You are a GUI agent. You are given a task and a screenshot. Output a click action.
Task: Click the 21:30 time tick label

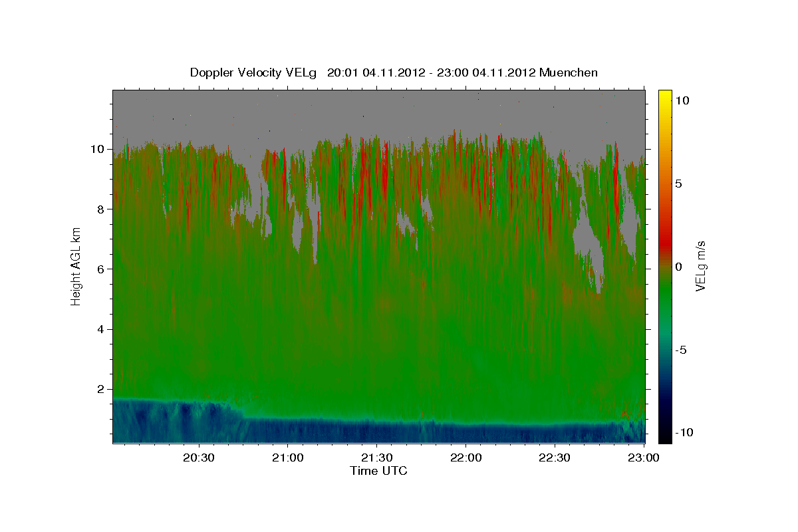(376, 458)
